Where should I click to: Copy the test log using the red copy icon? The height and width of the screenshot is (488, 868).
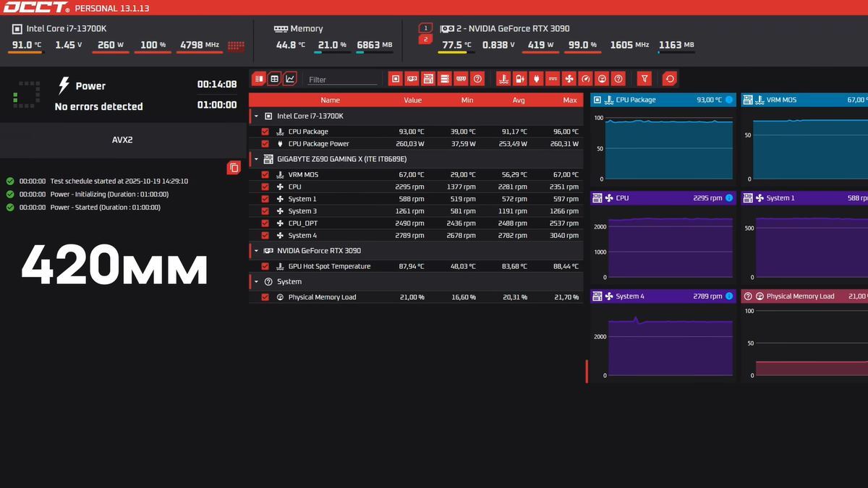point(234,168)
